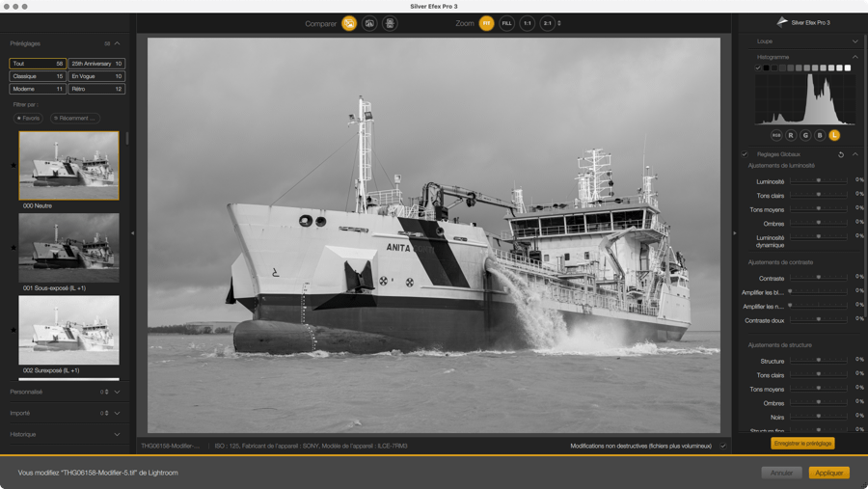
Task: Adjust the Luminosité slider
Action: pyautogui.click(x=818, y=180)
